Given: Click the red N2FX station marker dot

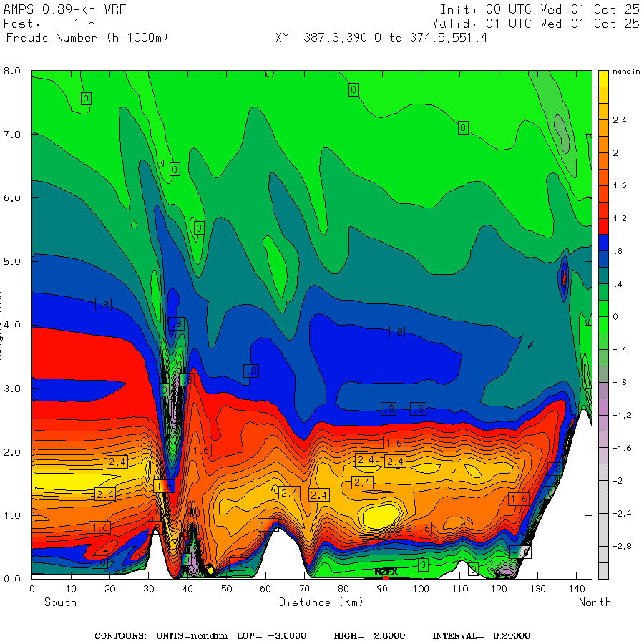Looking at the screenshot, I should (386, 578).
